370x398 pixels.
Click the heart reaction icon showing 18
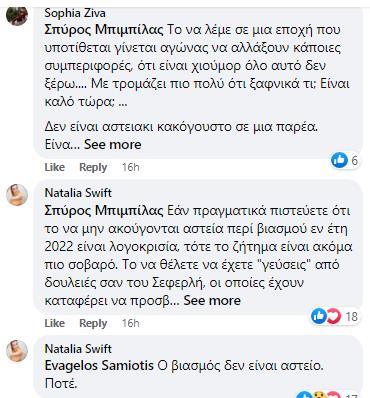pos(333,316)
